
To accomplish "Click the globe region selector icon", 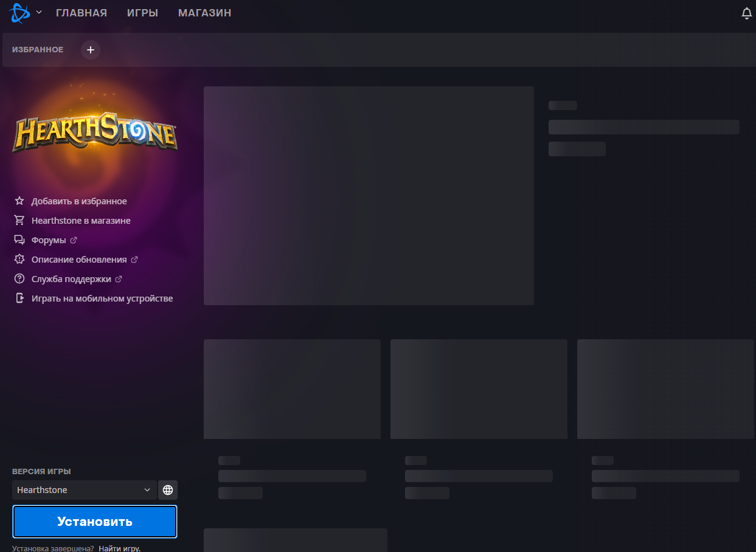I will [x=168, y=490].
